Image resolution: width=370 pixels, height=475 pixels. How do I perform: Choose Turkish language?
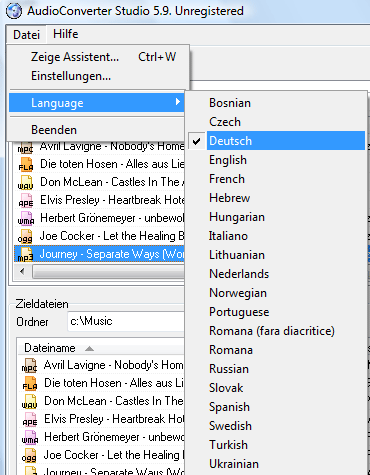[x=277, y=445]
